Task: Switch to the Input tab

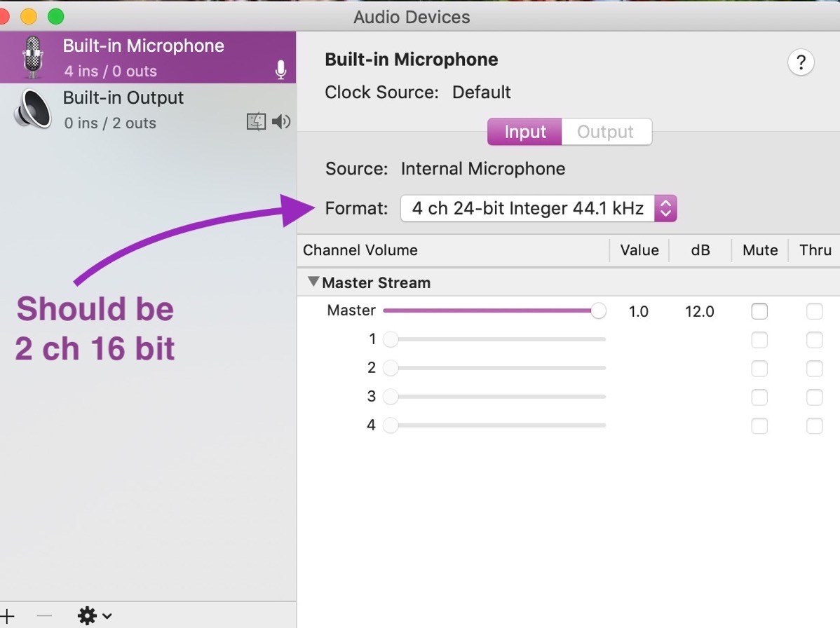Action: pyautogui.click(x=524, y=132)
